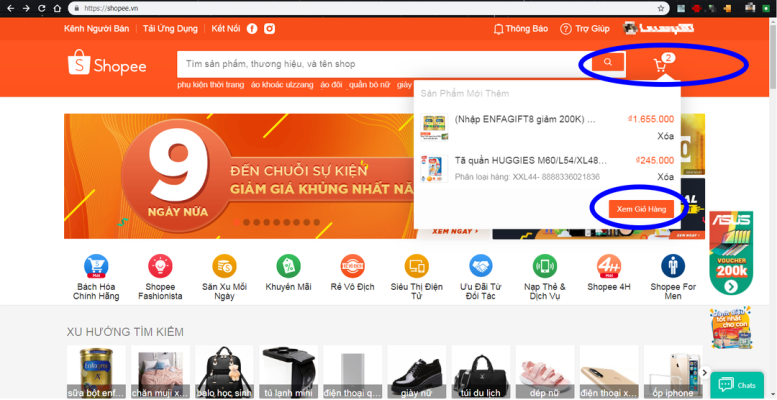Screen dimensions: 777x400
Task: Open Bách Hóa Chính Hãng category icon
Action: [96, 266]
